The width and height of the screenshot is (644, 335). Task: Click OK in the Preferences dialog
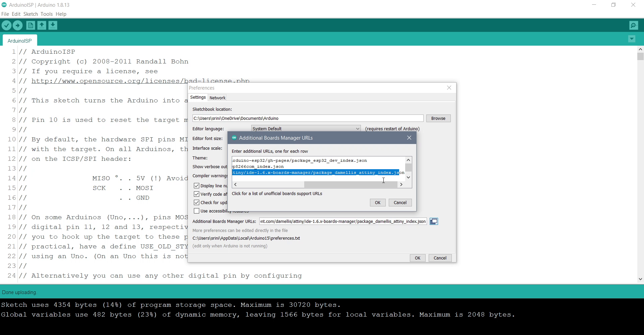coord(418,258)
